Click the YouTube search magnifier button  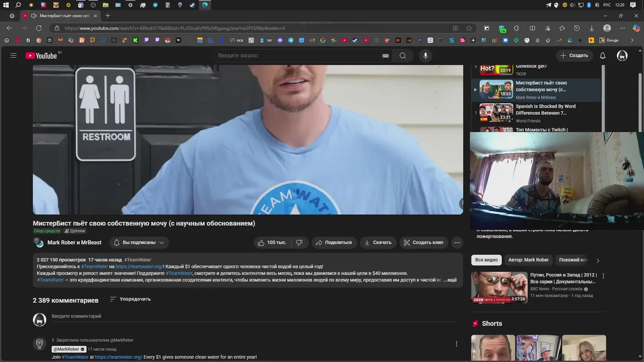pyautogui.click(x=403, y=55)
